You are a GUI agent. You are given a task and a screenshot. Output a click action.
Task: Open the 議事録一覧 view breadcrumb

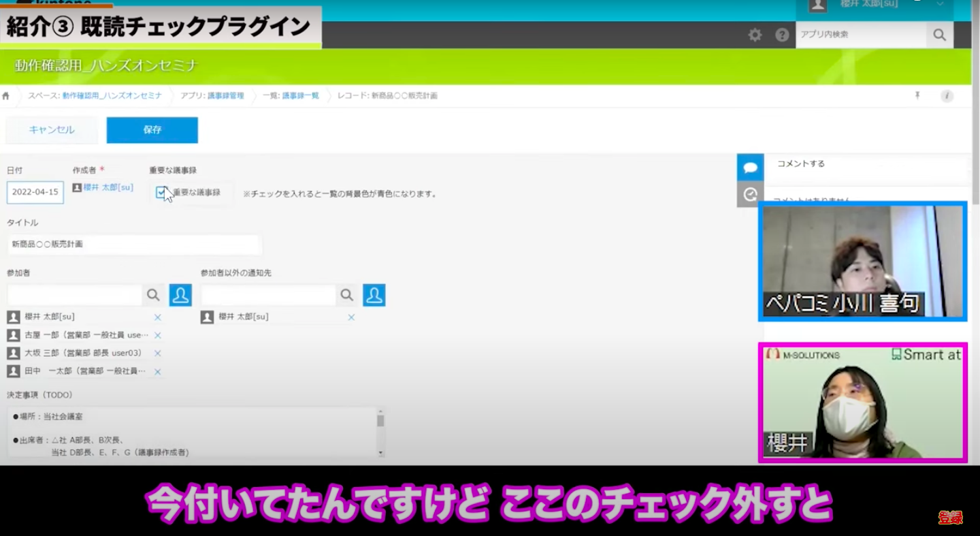click(x=300, y=96)
